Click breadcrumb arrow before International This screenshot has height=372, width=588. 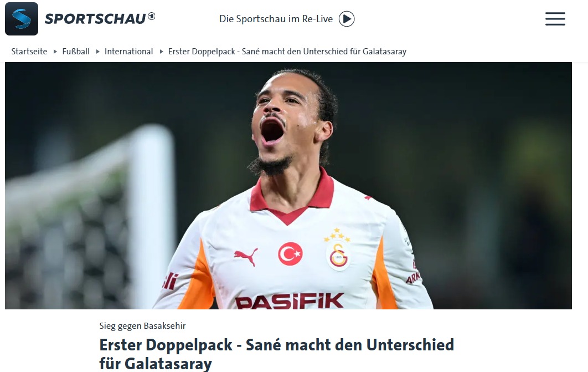point(97,52)
